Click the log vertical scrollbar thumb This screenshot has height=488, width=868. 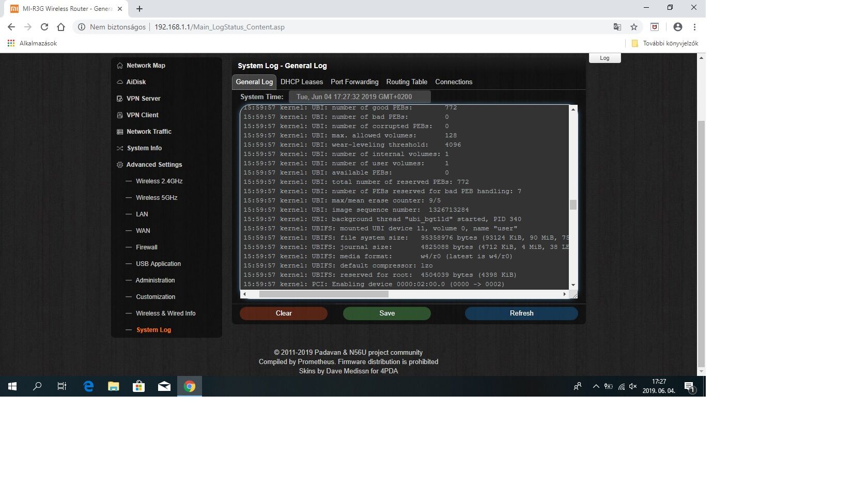pos(573,205)
